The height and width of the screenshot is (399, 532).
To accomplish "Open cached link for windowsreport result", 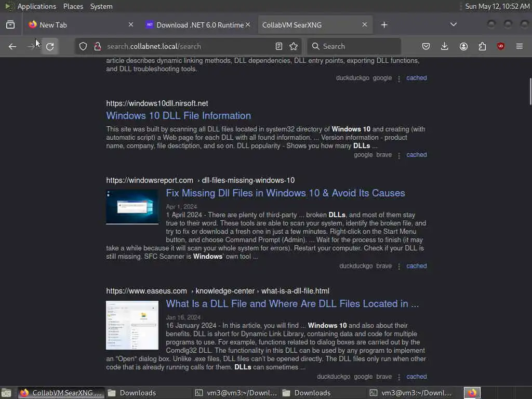I will pyautogui.click(x=417, y=266).
